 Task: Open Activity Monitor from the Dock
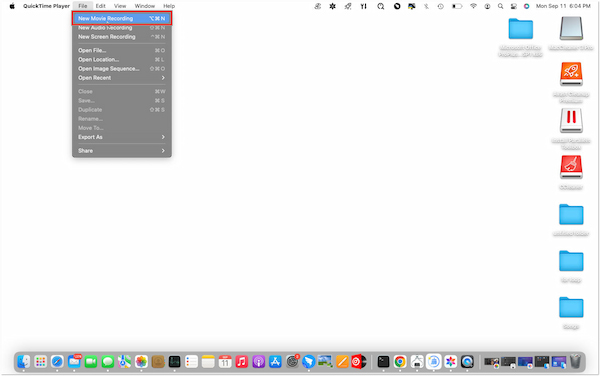(174, 361)
